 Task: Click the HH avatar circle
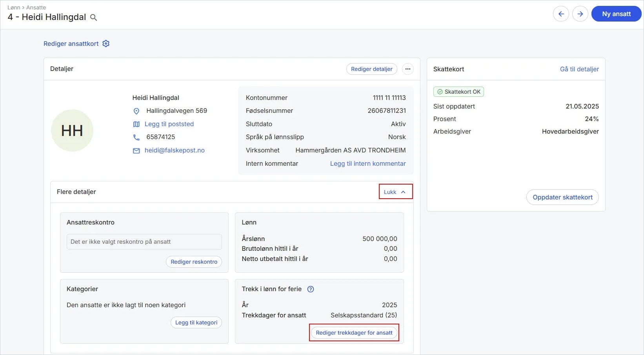tap(72, 130)
